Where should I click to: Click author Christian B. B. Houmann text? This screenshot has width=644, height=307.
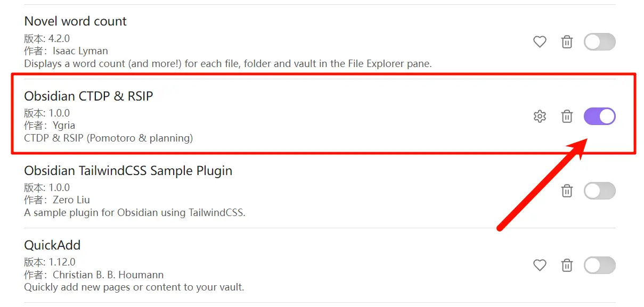pos(108,275)
